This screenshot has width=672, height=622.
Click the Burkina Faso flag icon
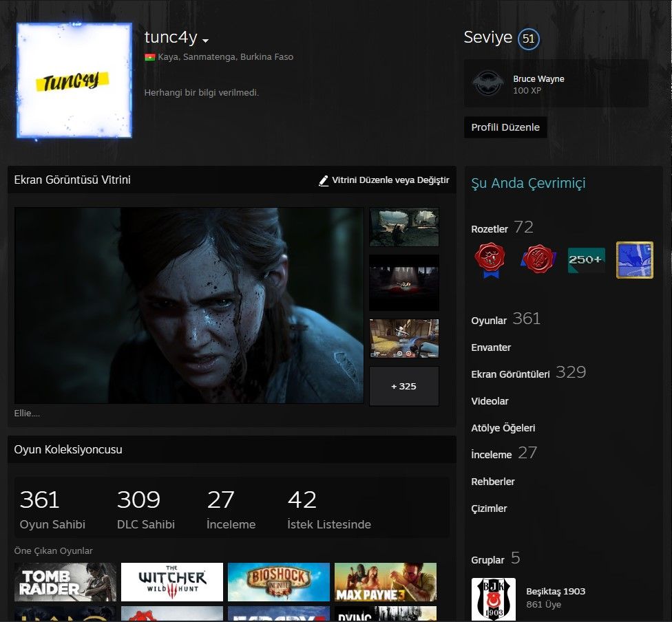point(149,57)
